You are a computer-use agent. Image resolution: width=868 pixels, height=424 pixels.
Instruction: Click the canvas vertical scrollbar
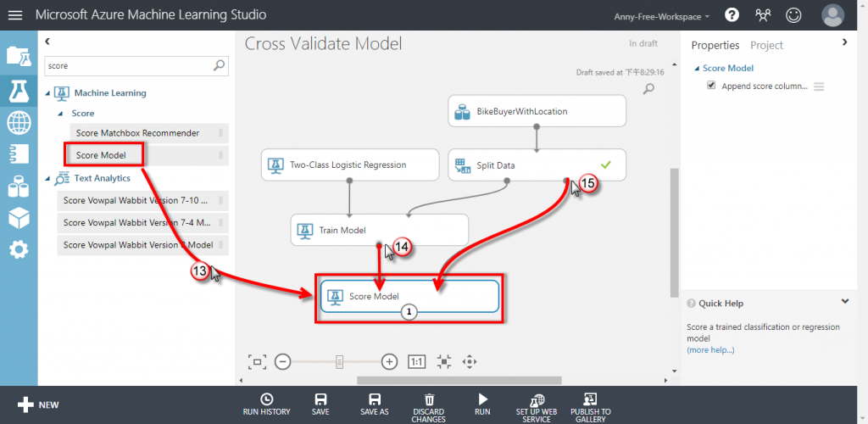point(674,233)
